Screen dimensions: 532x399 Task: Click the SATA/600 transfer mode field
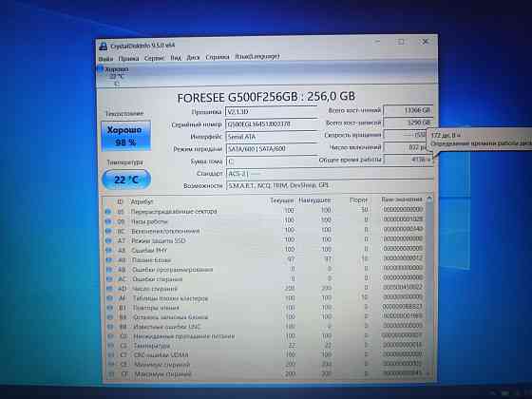(x=272, y=148)
